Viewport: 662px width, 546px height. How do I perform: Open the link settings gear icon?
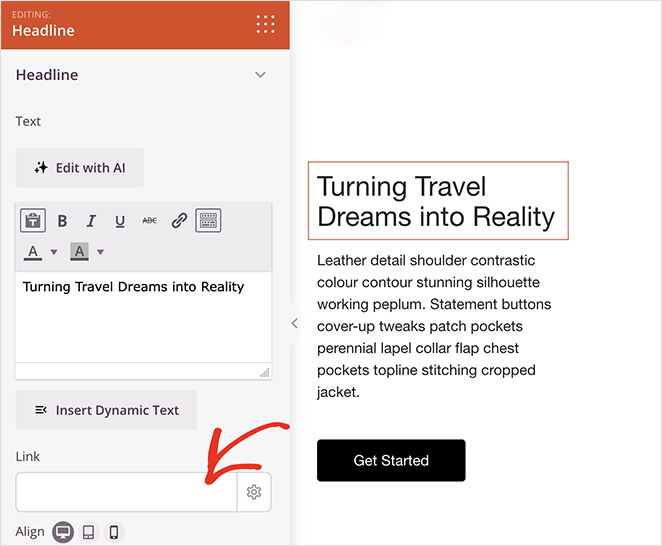pyautogui.click(x=254, y=492)
